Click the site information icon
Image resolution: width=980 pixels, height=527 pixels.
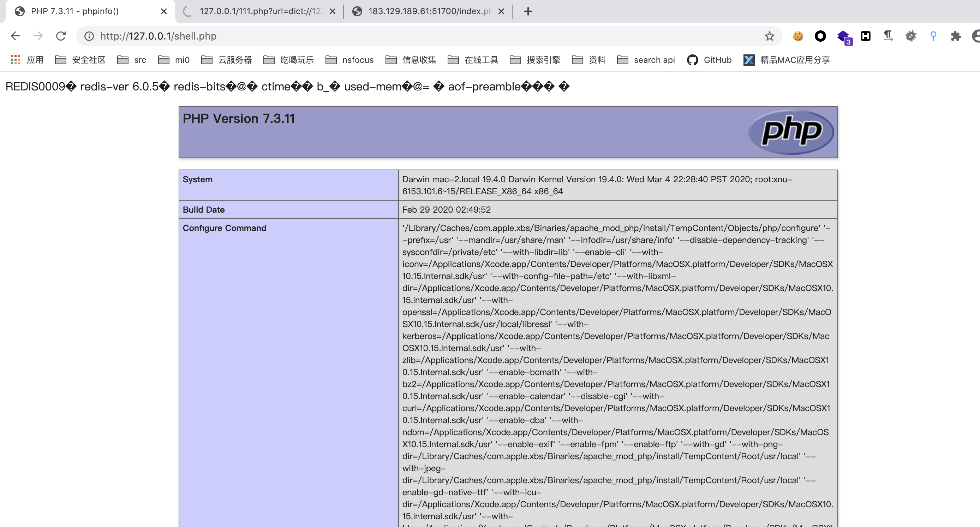(89, 36)
